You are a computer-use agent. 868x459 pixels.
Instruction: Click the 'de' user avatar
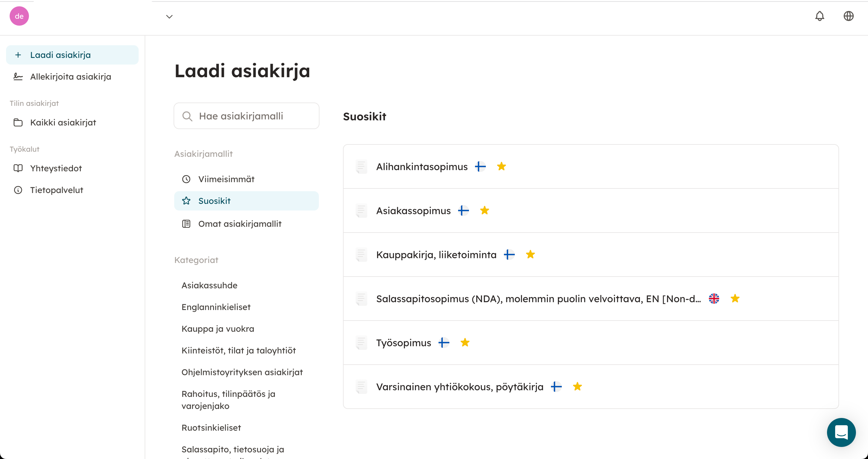click(x=19, y=16)
